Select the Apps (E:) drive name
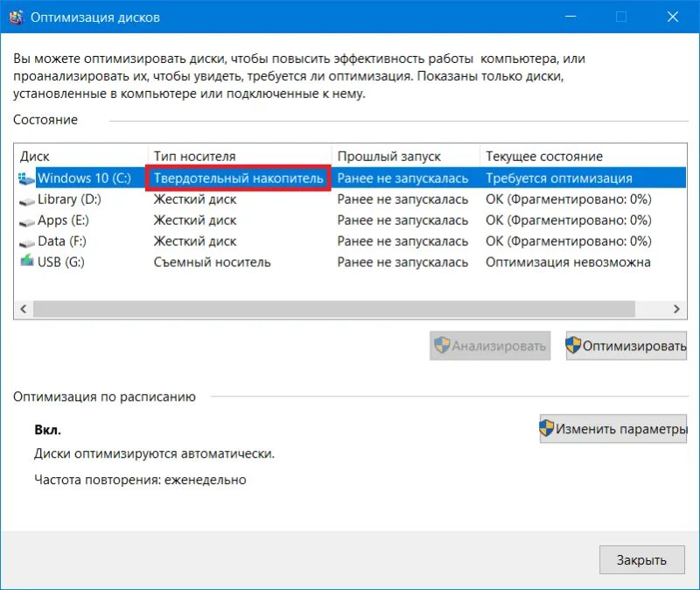This screenshot has width=700, height=590. [63, 221]
